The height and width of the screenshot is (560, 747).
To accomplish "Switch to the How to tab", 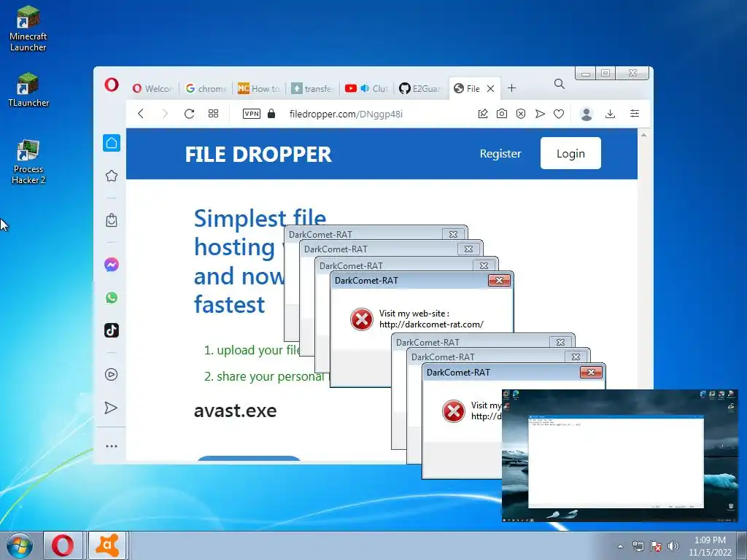I will [259, 88].
